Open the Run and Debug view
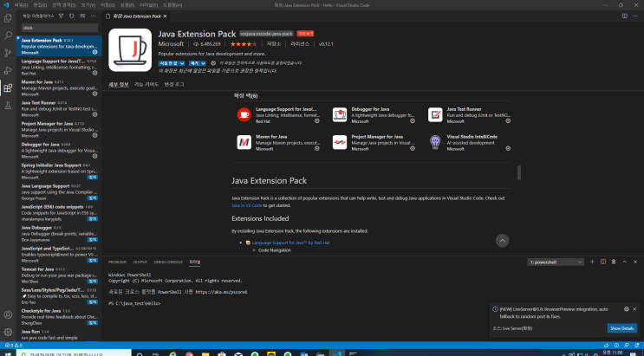The width and height of the screenshot is (644, 356). click(8, 70)
